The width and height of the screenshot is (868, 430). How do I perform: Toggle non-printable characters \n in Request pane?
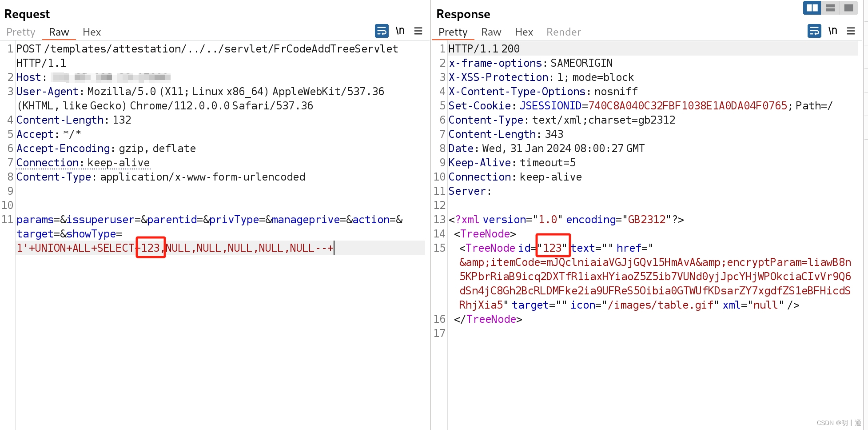coord(400,31)
